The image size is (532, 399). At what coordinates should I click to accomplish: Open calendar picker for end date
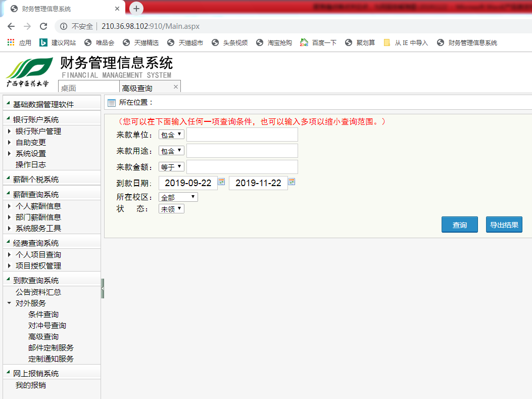coord(292,182)
